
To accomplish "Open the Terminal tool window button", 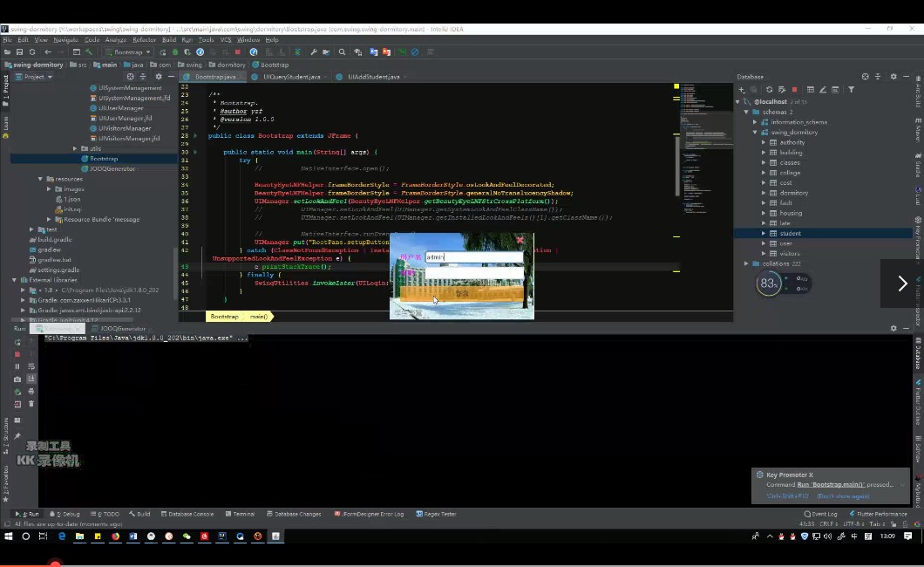I will point(240,514).
